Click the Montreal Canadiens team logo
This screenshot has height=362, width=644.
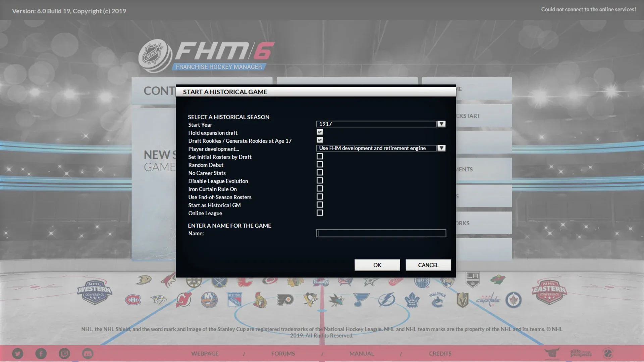(x=133, y=300)
